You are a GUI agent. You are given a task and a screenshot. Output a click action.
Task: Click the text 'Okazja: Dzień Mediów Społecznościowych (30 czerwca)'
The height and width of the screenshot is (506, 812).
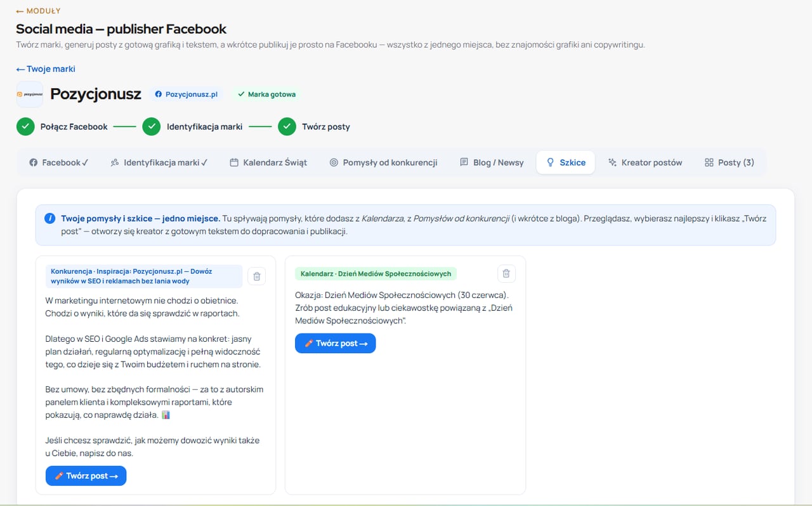click(x=402, y=295)
